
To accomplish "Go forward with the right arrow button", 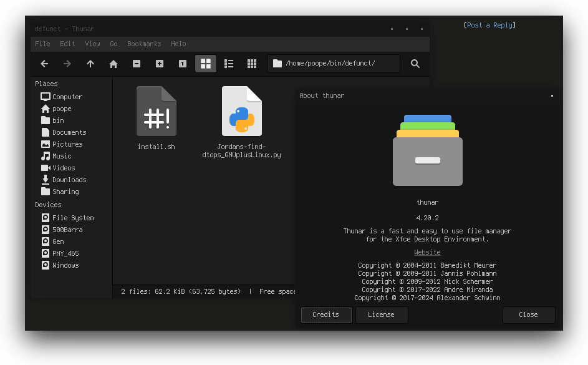I will [x=67, y=64].
